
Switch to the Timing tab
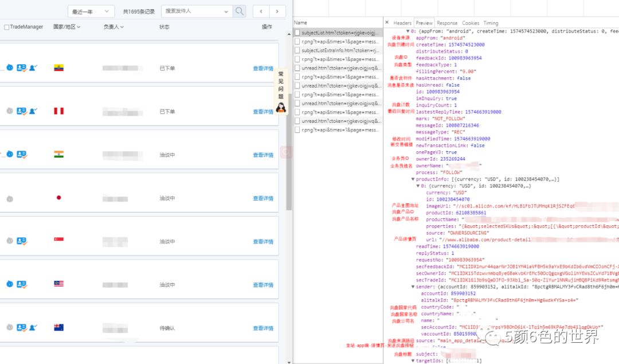[x=491, y=23]
